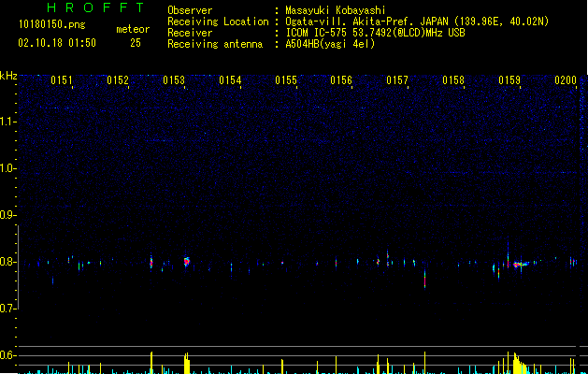
Task: Click the 0151 time marker
Action: (62, 80)
